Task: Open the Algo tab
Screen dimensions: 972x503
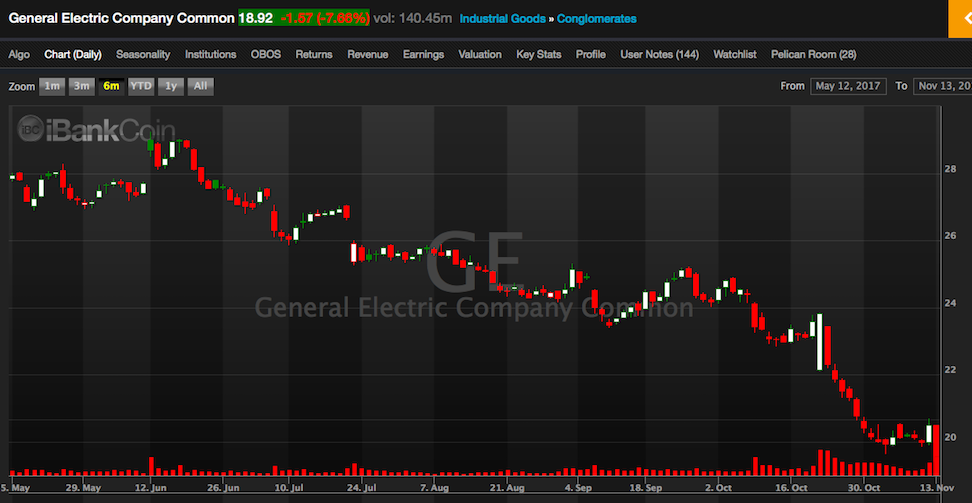Action: [19, 55]
